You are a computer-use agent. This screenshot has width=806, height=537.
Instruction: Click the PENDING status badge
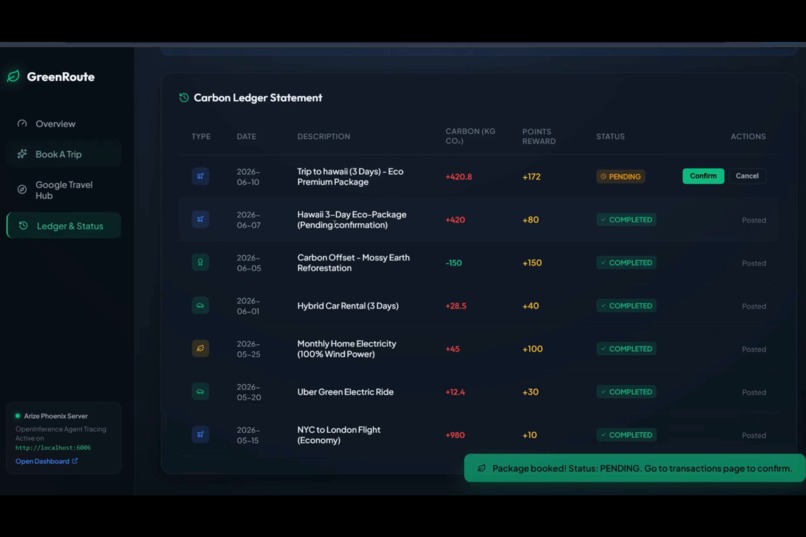pos(620,176)
